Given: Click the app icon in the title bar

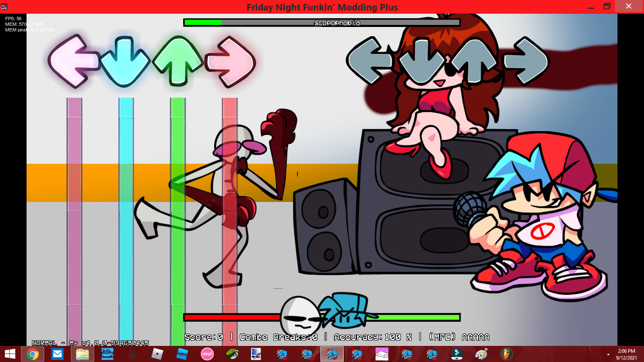Looking at the screenshot, I should [x=4, y=7].
